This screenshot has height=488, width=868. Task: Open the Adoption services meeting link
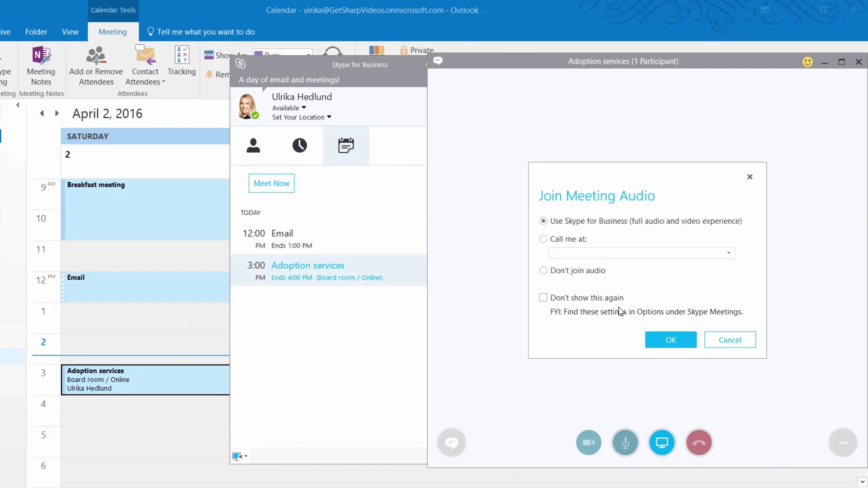tap(307, 265)
